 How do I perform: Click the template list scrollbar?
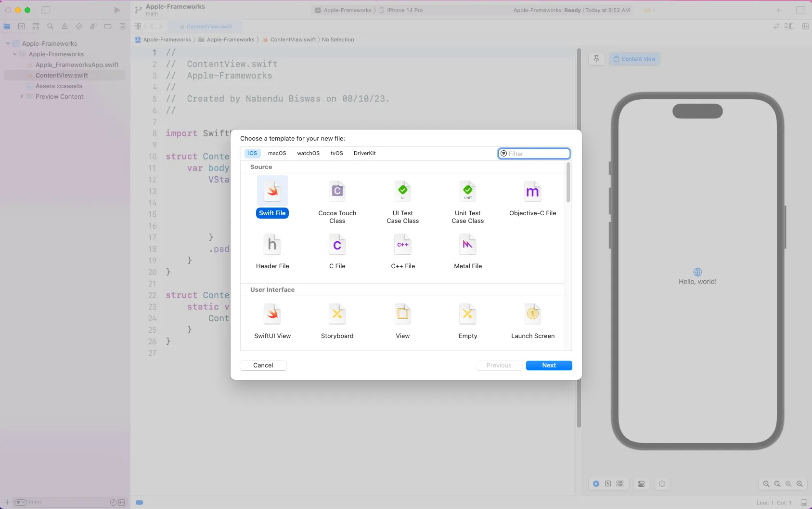(568, 182)
